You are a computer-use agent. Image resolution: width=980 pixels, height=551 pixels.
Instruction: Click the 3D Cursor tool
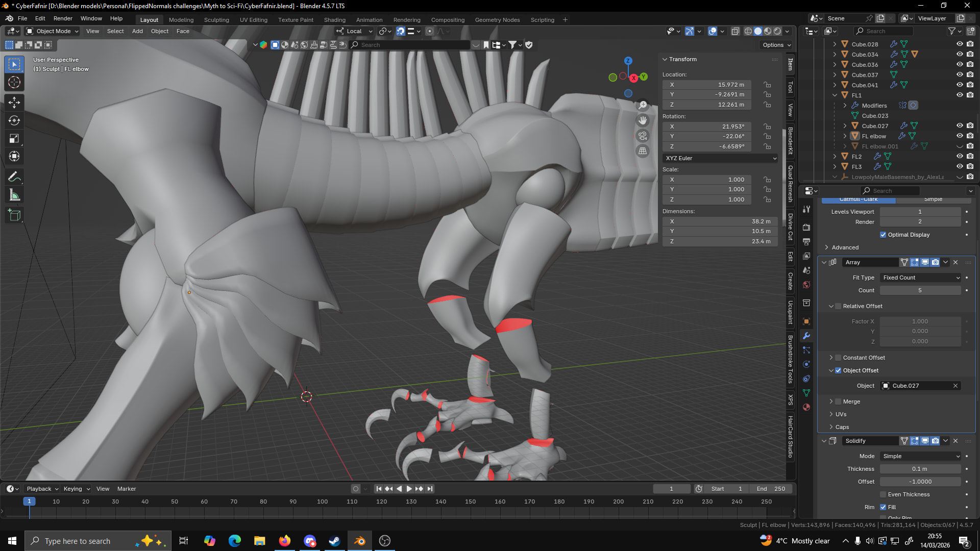click(x=14, y=82)
